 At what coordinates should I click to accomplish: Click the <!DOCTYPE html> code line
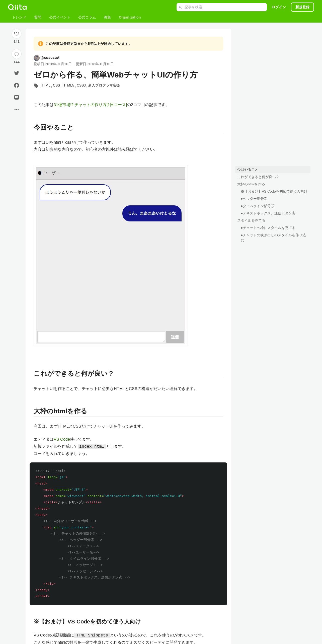[50, 471]
